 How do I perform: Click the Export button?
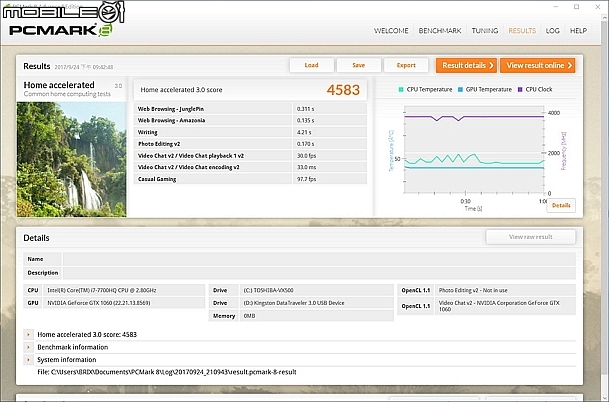[406, 65]
